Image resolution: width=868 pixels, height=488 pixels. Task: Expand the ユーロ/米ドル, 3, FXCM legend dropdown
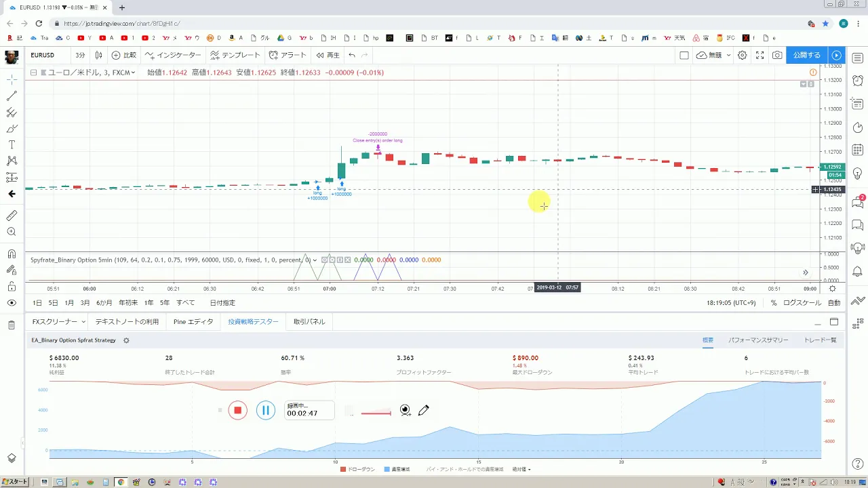click(133, 73)
